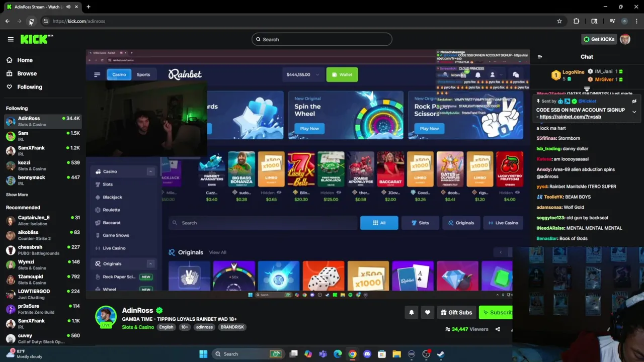Viewport: 644px width, 362px height.
Task: Open the weather widget in taskbar
Action: tap(25, 353)
